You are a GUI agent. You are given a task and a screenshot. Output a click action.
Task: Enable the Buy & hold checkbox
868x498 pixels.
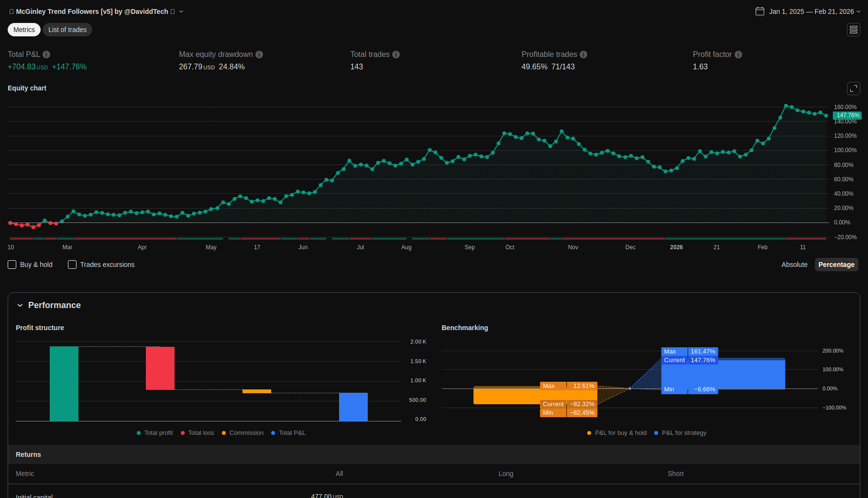[x=12, y=265]
